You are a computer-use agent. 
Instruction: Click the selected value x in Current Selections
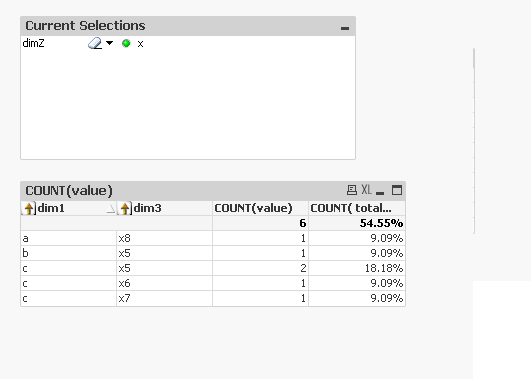pyautogui.click(x=140, y=44)
